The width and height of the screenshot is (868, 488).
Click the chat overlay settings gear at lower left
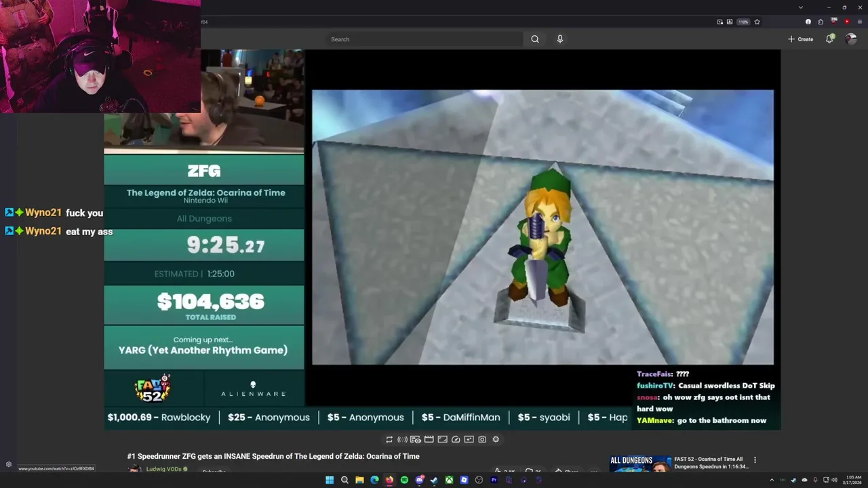(9, 464)
